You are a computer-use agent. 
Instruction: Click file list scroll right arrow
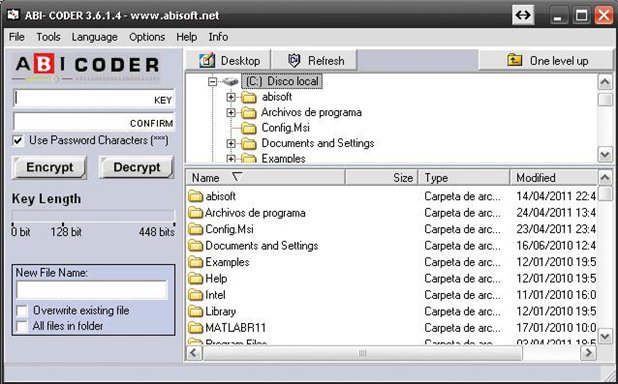pyautogui.click(x=588, y=353)
